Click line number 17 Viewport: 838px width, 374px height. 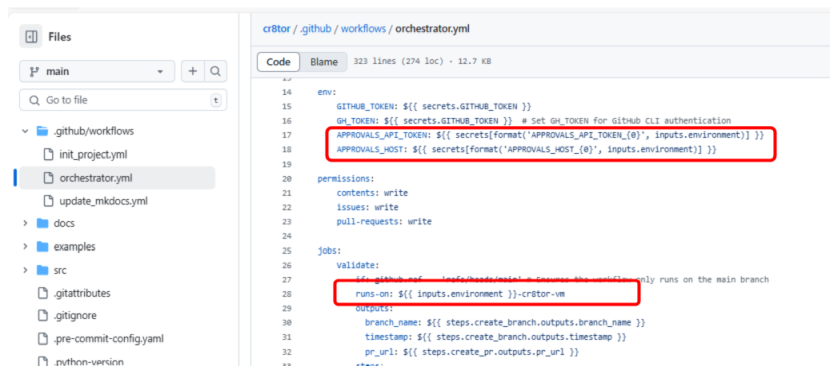[286, 135]
